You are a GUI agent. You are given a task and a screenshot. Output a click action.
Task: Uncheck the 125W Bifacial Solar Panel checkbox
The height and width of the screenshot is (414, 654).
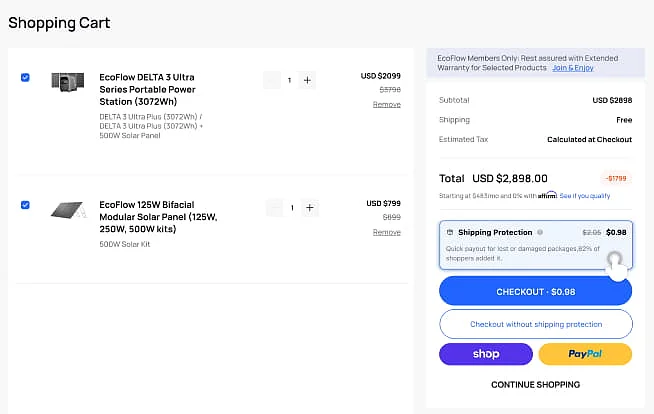[25, 205]
